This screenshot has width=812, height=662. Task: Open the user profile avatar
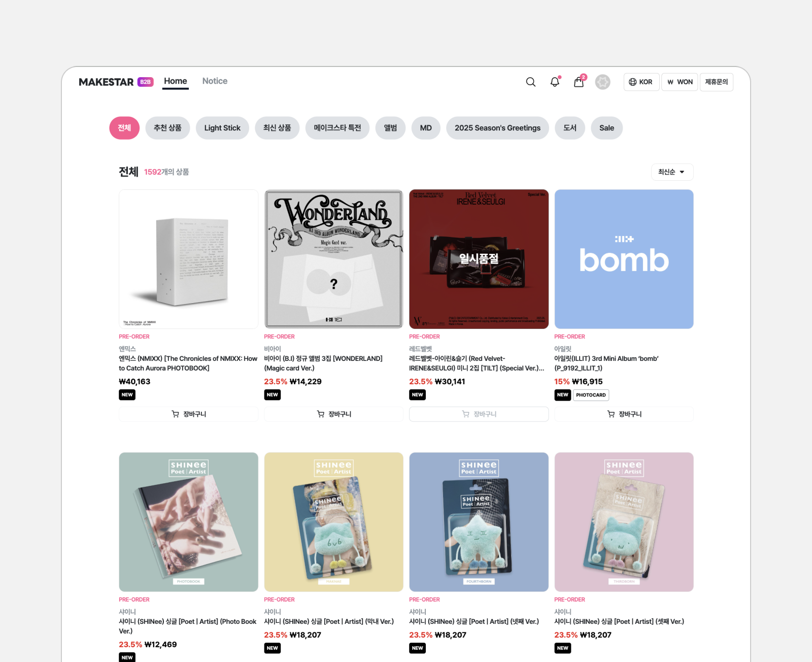point(602,82)
